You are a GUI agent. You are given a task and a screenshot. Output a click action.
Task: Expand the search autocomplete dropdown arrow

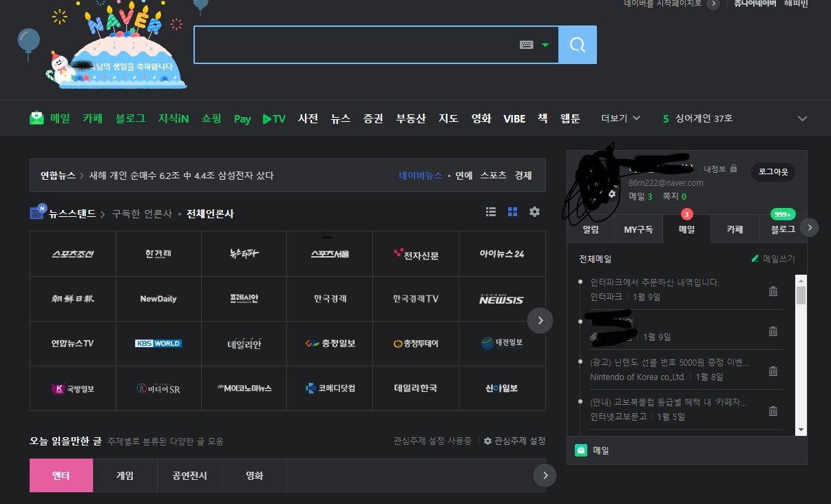[x=545, y=45]
